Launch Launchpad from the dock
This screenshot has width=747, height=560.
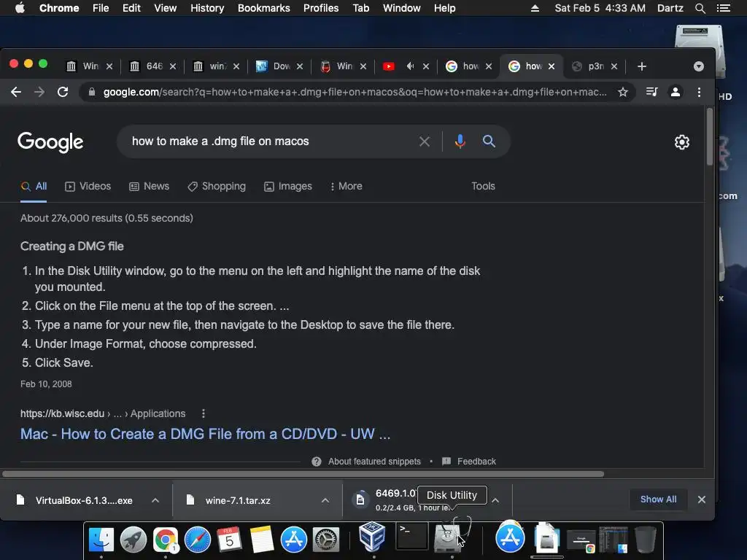click(133, 539)
